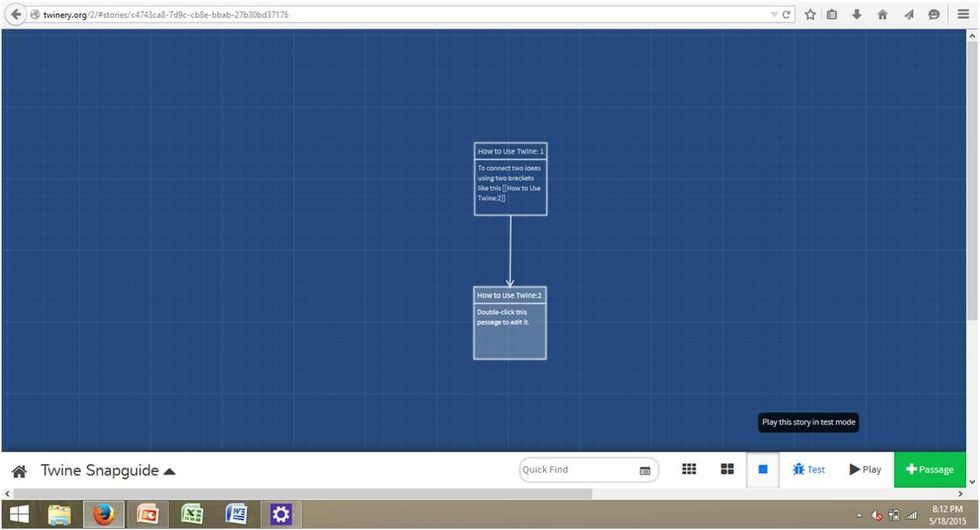
Task: Show passage titles only (four-square view)
Action: pyautogui.click(x=727, y=469)
